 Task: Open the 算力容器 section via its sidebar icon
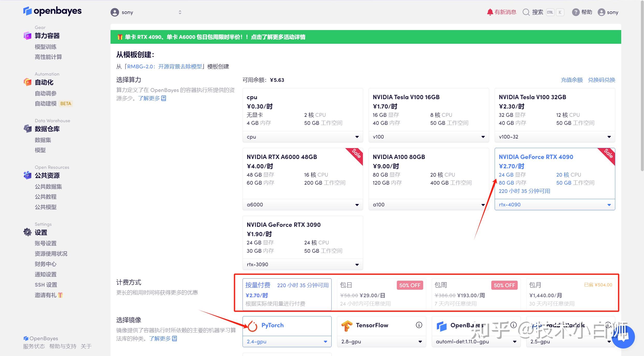coord(27,36)
